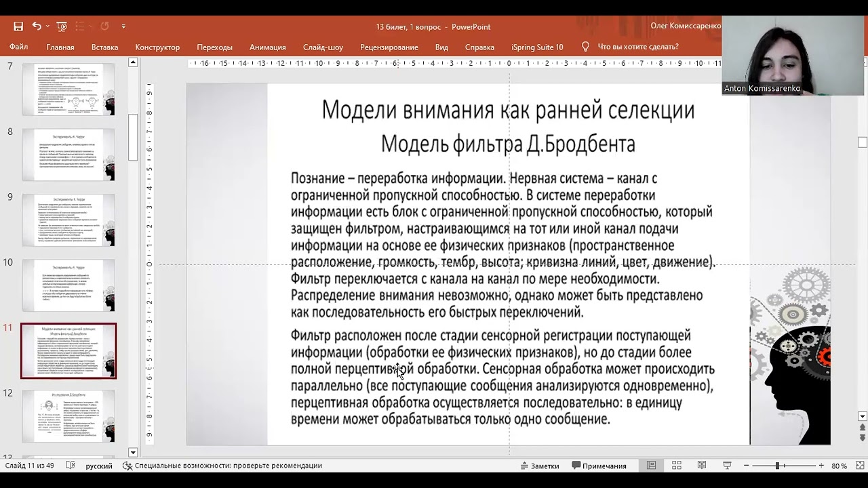Select slide 10 thumbnail
Image resolution: width=868 pixels, height=488 pixels.
pos(68,285)
